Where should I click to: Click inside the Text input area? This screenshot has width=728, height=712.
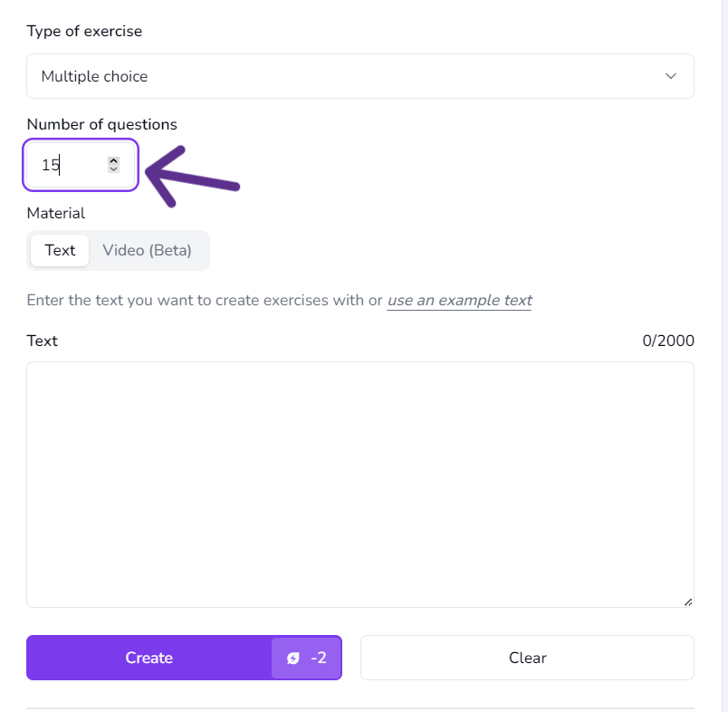point(360,480)
